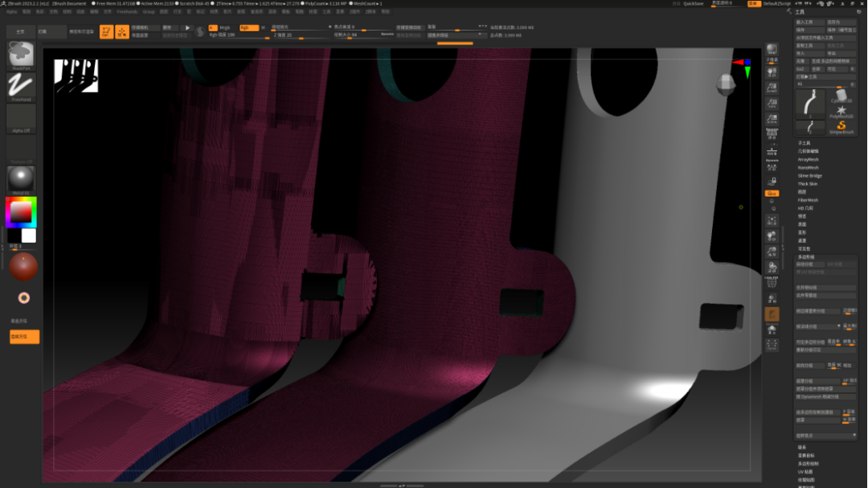Select the PolyMesh3D tool icon
868x488 pixels.
pyautogui.click(x=841, y=111)
